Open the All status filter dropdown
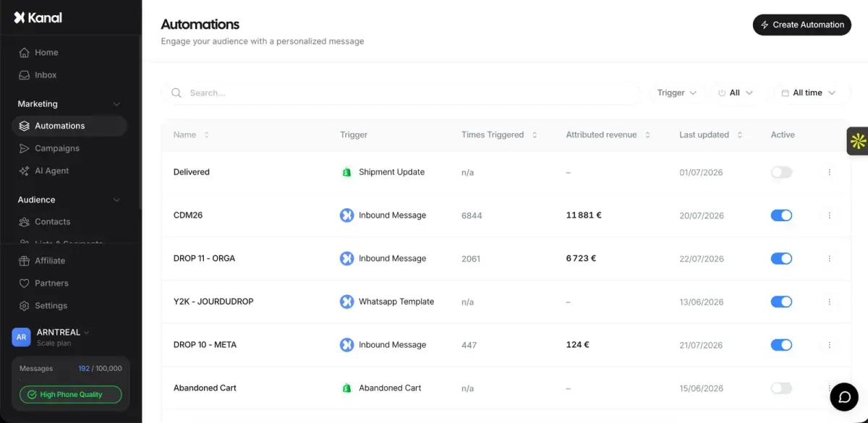This screenshot has width=868, height=423. click(736, 93)
